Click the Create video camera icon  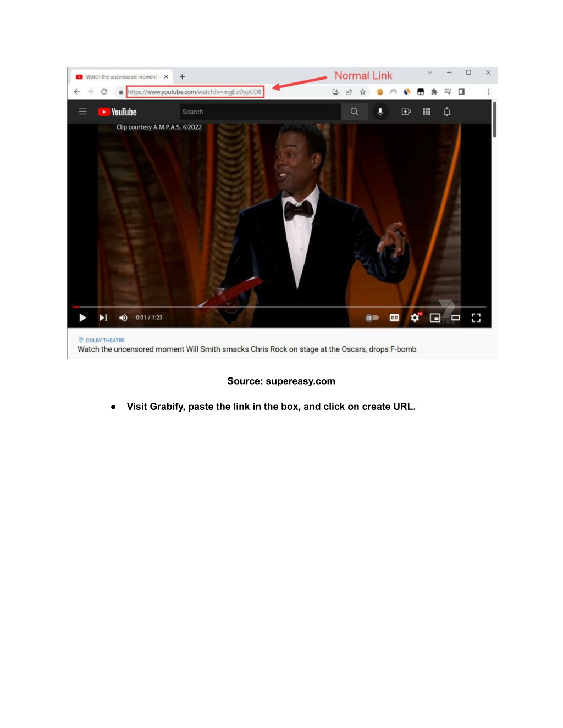click(x=406, y=112)
